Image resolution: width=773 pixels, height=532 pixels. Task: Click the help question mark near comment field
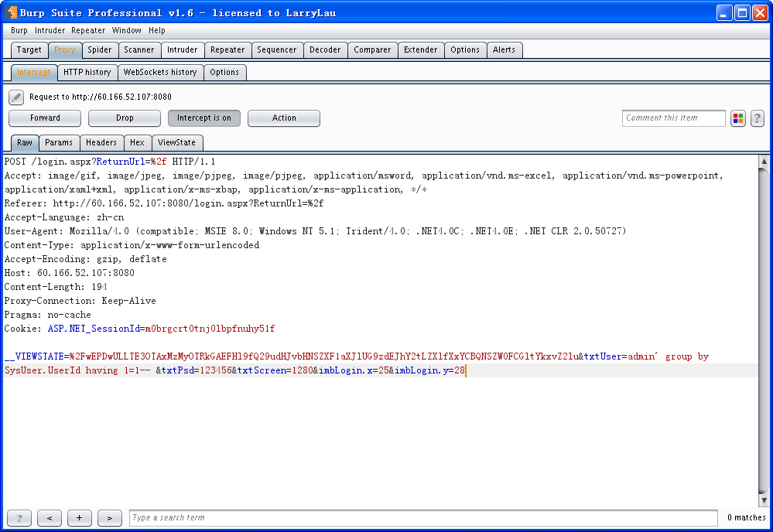click(x=758, y=118)
